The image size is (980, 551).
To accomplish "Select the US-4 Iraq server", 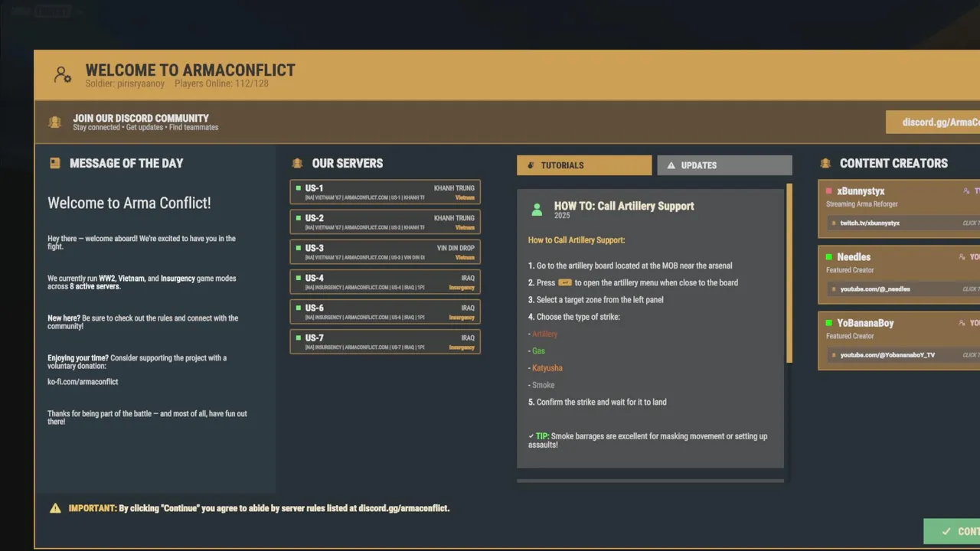I will (x=385, y=282).
